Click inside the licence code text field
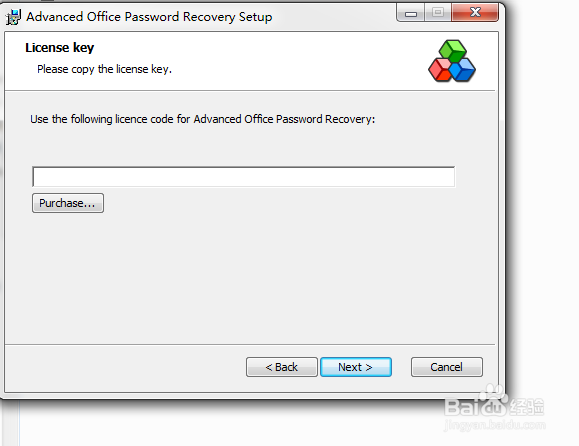The width and height of the screenshot is (579, 446). click(244, 177)
